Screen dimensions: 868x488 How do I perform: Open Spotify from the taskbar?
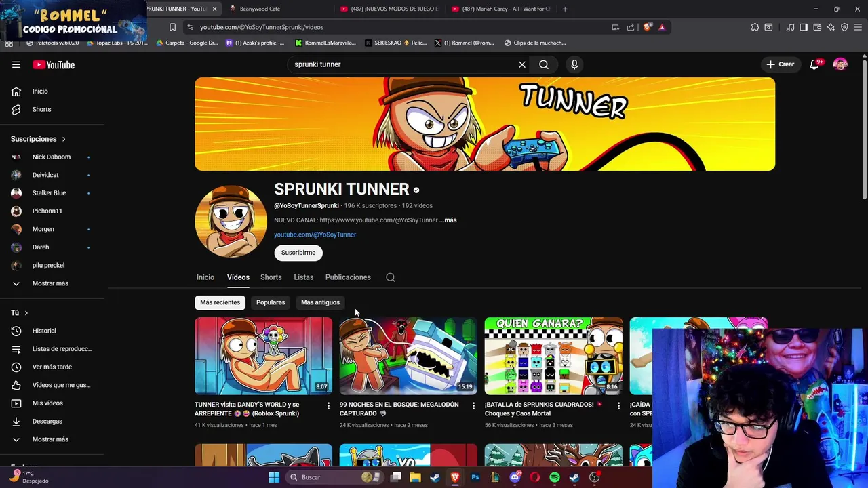click(x=555, y=477)
